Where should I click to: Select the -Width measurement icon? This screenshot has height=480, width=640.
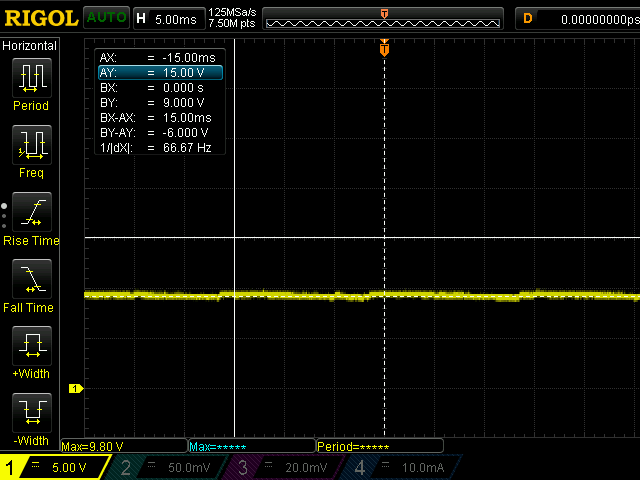[x=30, y=413]
